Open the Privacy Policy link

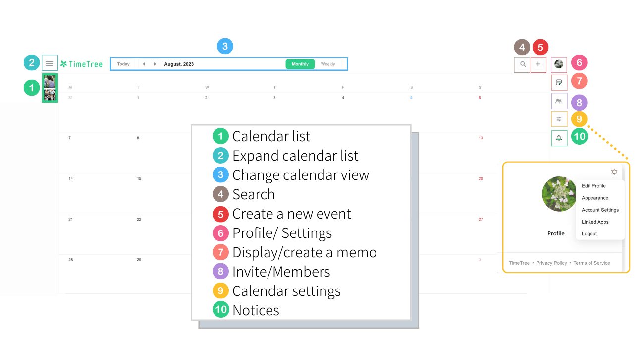(551, 263)
